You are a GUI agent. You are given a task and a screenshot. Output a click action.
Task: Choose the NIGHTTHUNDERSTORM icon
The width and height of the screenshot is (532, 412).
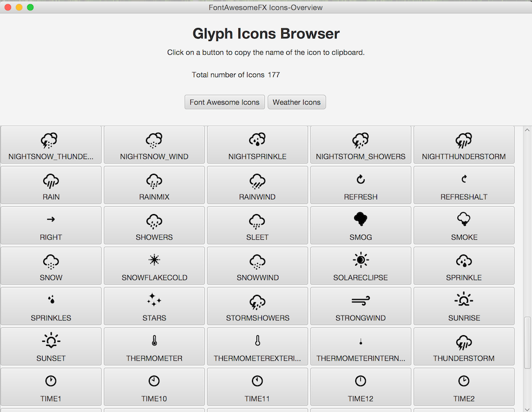click(x=464, y=145)
